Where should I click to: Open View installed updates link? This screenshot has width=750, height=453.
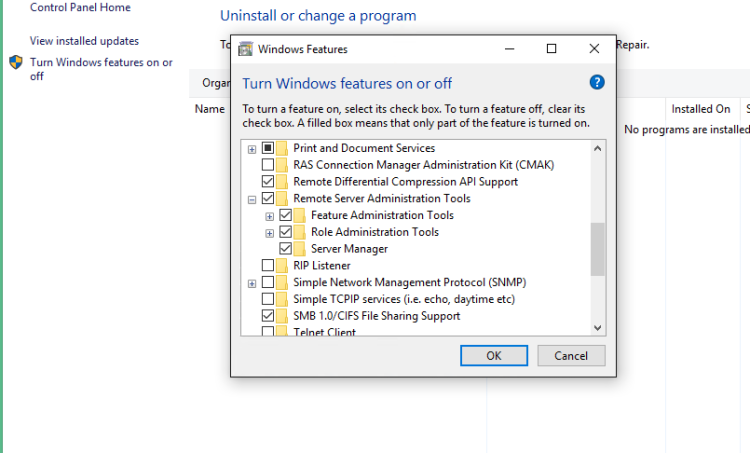click(84, 41)
